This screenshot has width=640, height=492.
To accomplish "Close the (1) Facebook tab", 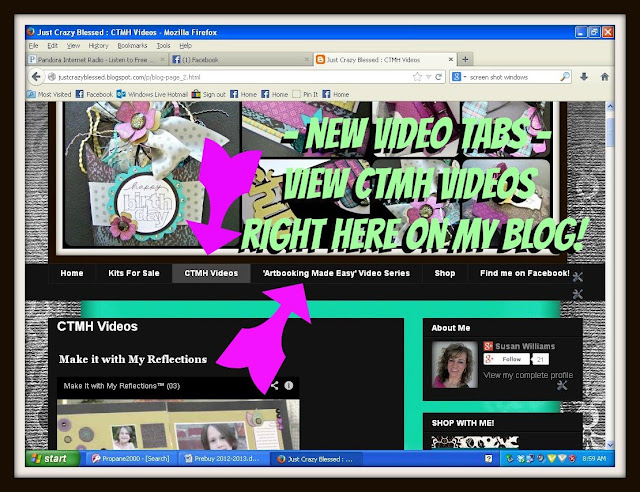I will coord(307,60).
